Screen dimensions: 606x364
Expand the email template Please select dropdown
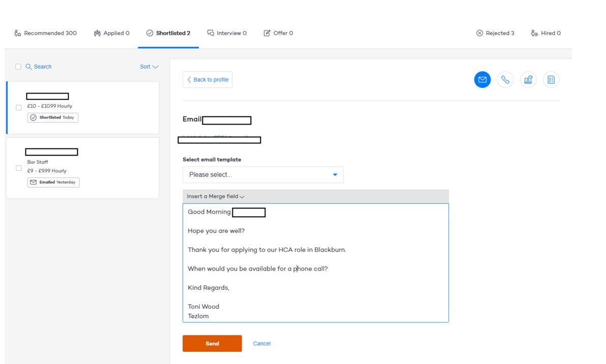coord(263,174)
